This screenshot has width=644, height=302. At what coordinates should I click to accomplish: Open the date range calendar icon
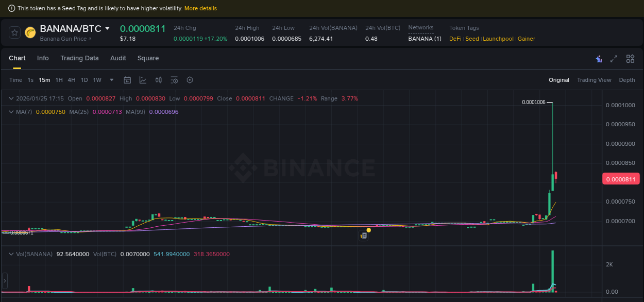coord(127,80)
